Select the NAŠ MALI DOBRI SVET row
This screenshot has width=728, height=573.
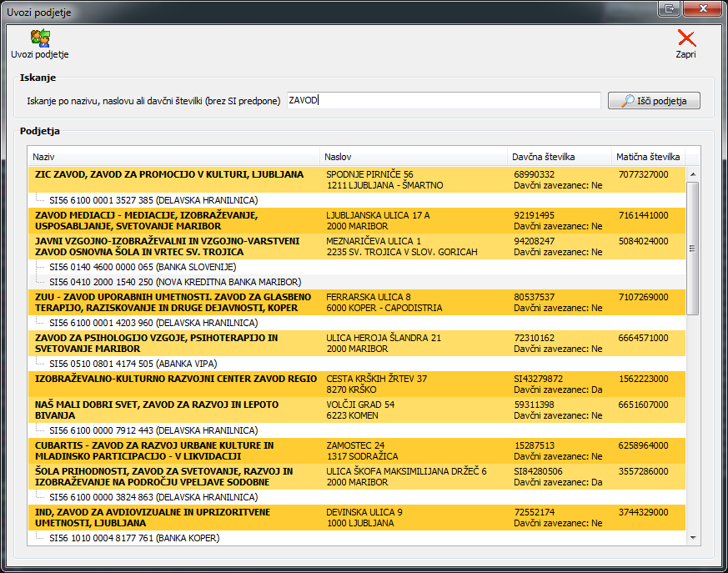point(175,410)
